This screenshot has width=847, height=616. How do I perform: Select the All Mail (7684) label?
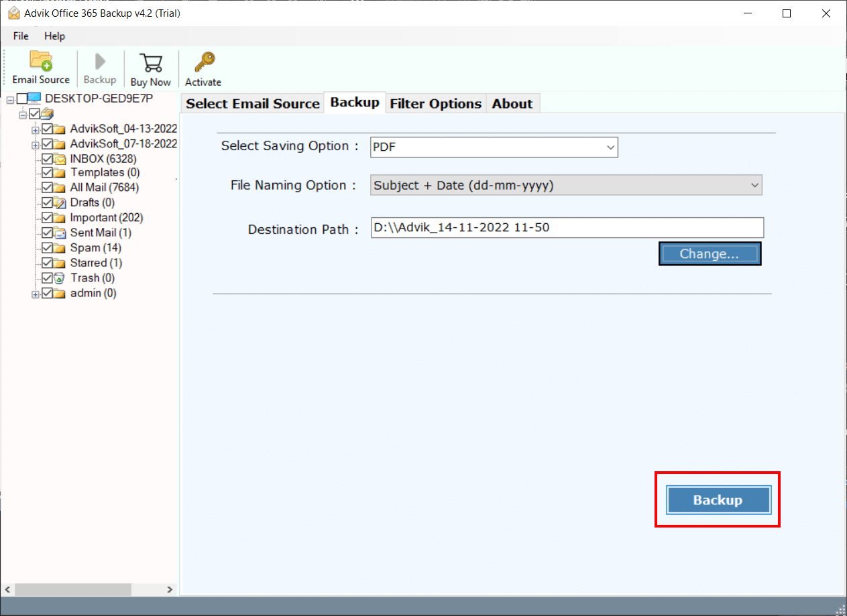tap(105, 188)
